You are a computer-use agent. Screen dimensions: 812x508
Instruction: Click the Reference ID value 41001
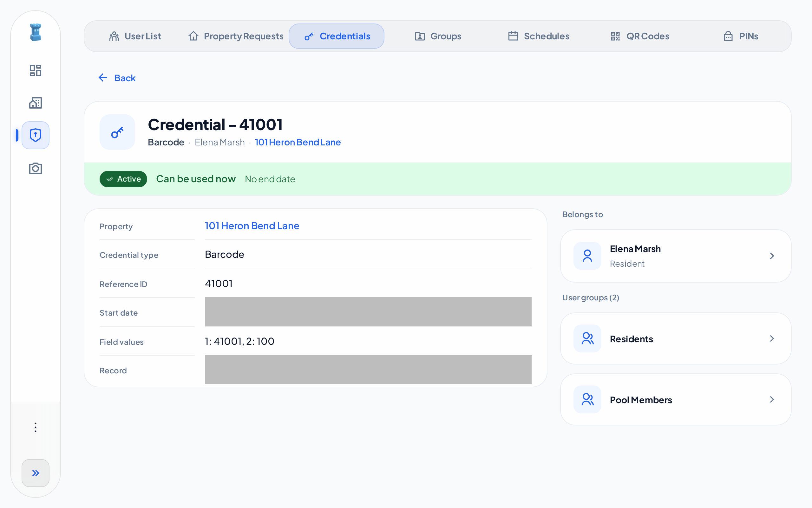pyautogui.click(x=219, y=283)
